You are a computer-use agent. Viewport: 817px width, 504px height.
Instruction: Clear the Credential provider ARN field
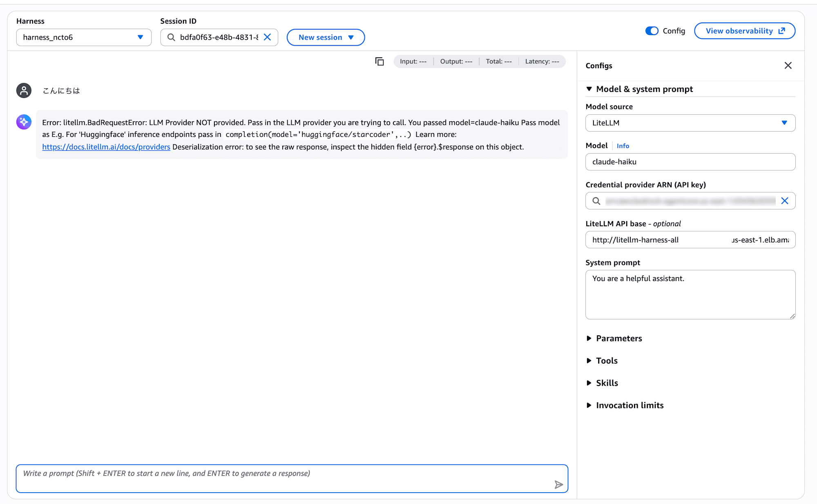point(785,201)
